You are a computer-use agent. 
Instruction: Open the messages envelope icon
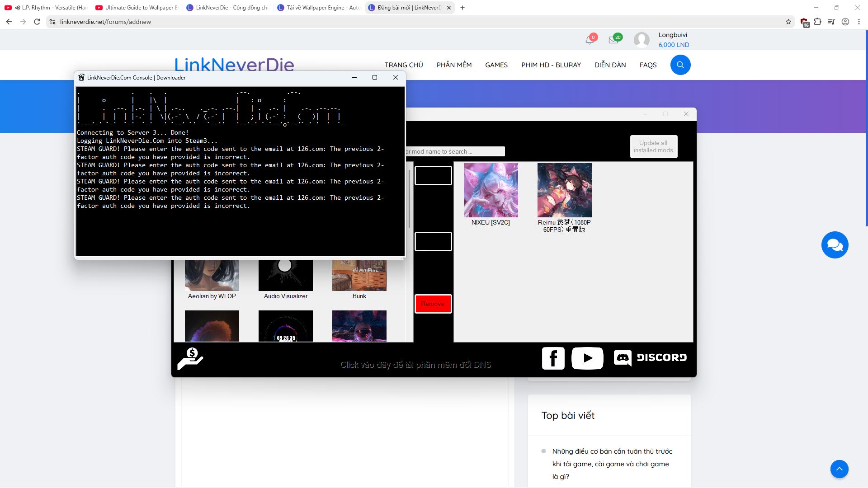tap(613, 40)
